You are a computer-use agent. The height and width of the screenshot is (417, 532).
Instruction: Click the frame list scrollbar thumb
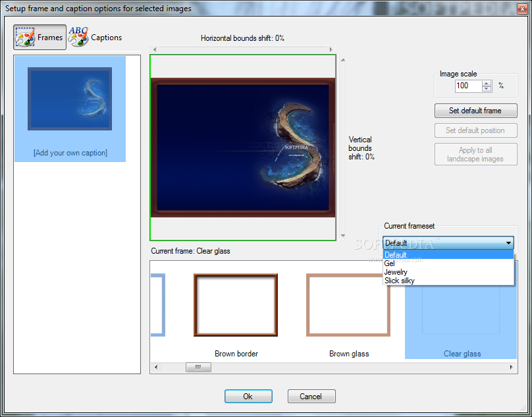[x=198, y=367]
